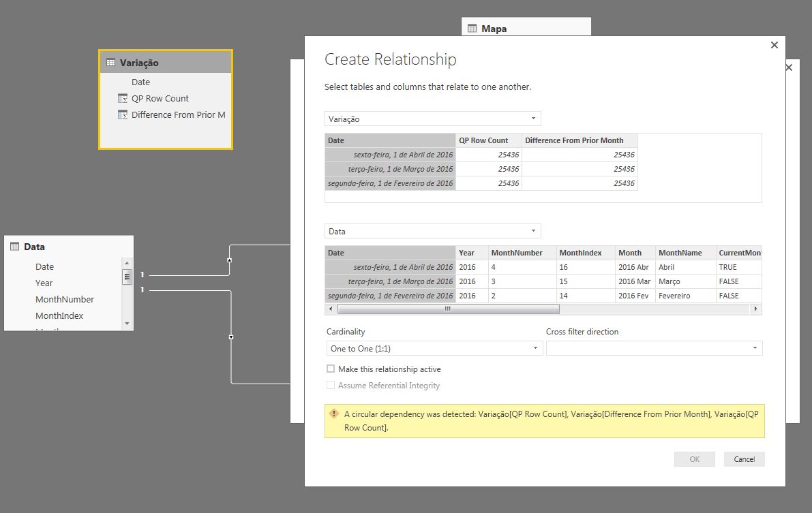Click Date field in Data diagram table
This screenshot has height=513, width=812.
pos(44,266)
